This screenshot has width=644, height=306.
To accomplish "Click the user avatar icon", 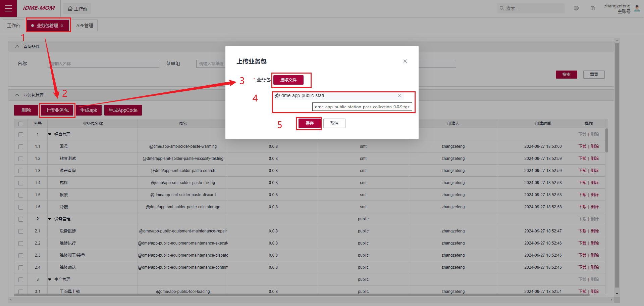I will (x=637, y=8).
